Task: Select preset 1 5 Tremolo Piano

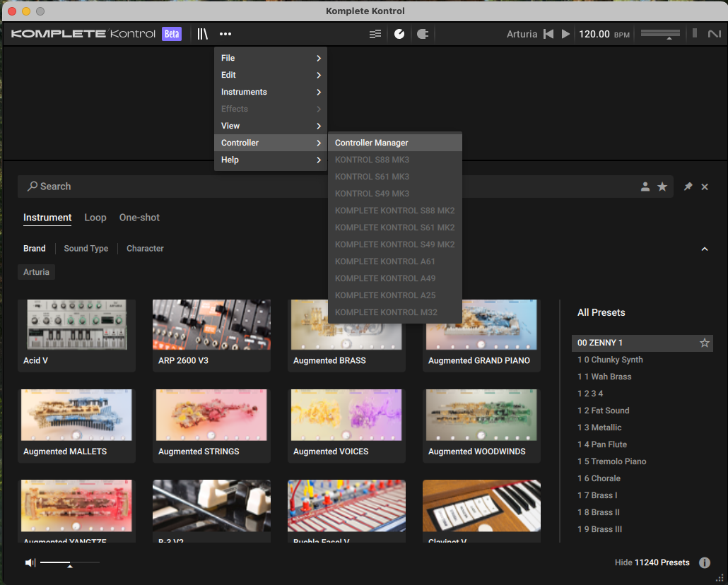Action: coord(611,461)
